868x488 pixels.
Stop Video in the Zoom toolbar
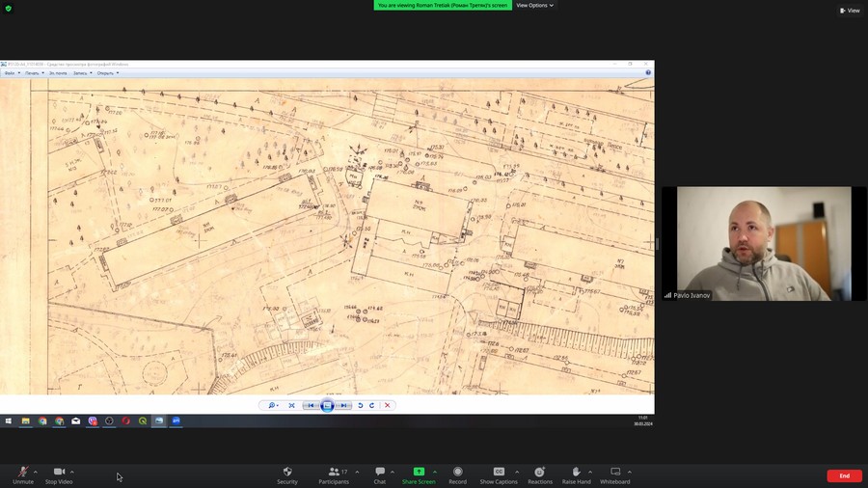pyautogui.click(x=59, y=475)
